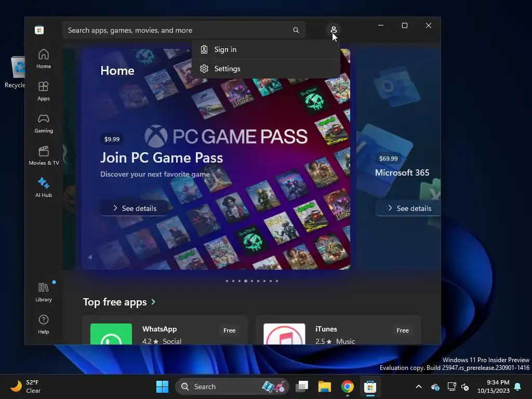532x399 pixels.
Task: Click the Microsoft Store logo icon
Action: (39, 30)
